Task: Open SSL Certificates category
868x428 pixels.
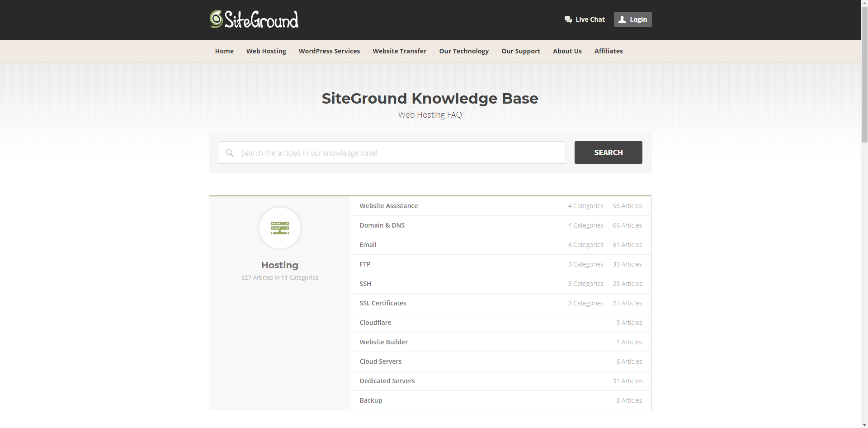Action: 383,303
